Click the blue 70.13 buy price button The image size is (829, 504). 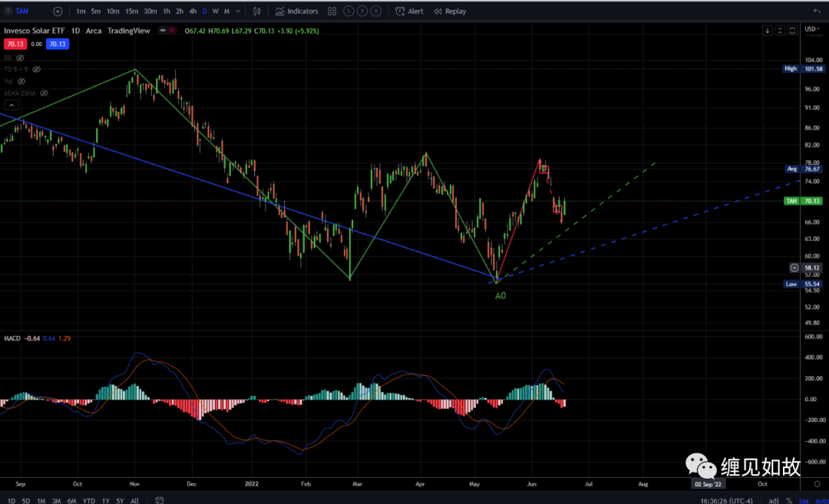[x=57, y=44]
